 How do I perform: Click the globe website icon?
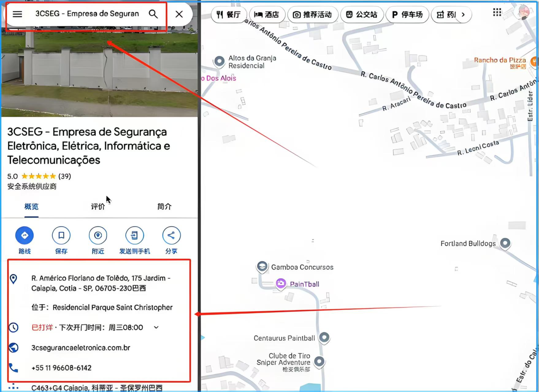coord(13,348)
